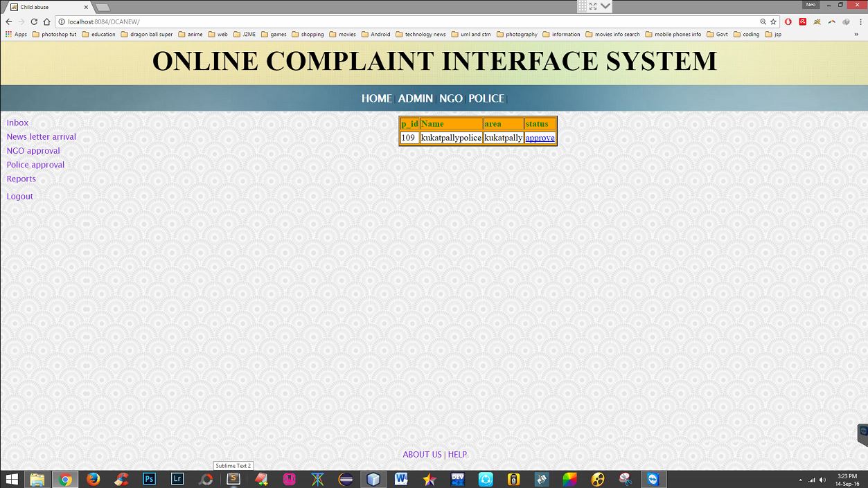Viewport: 868px width, 488px height.
Task: Open Sublime Text from the taskbar
Action: tap(233, 479)
